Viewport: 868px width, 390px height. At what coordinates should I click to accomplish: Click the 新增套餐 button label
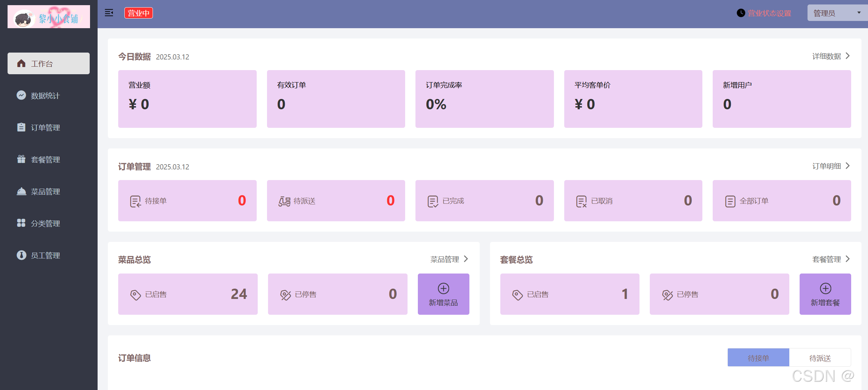click(825, 302)
